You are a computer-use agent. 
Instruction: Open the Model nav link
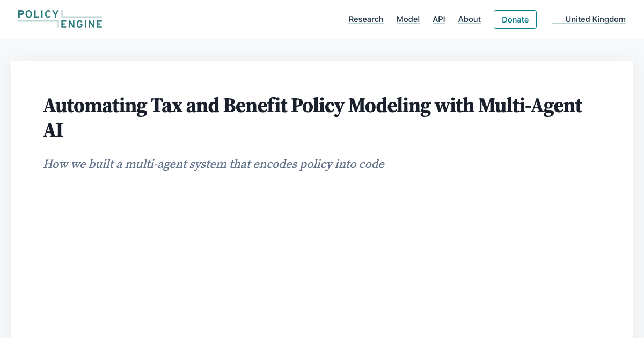pos(408,19)
